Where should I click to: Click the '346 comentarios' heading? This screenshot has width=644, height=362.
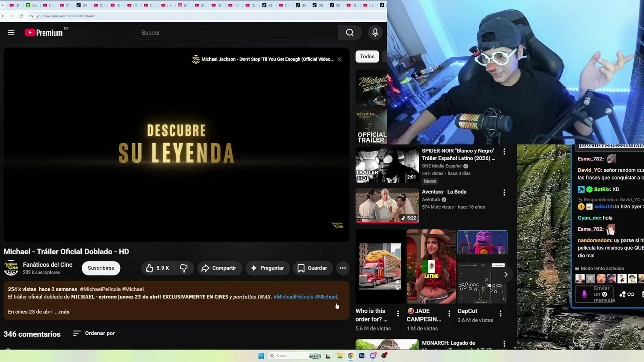[32, 334]
